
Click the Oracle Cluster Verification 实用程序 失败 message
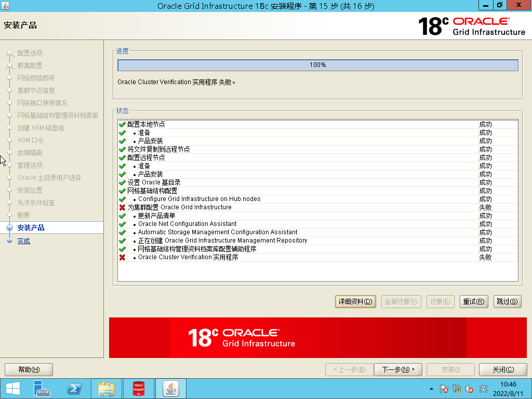[176, 82]
